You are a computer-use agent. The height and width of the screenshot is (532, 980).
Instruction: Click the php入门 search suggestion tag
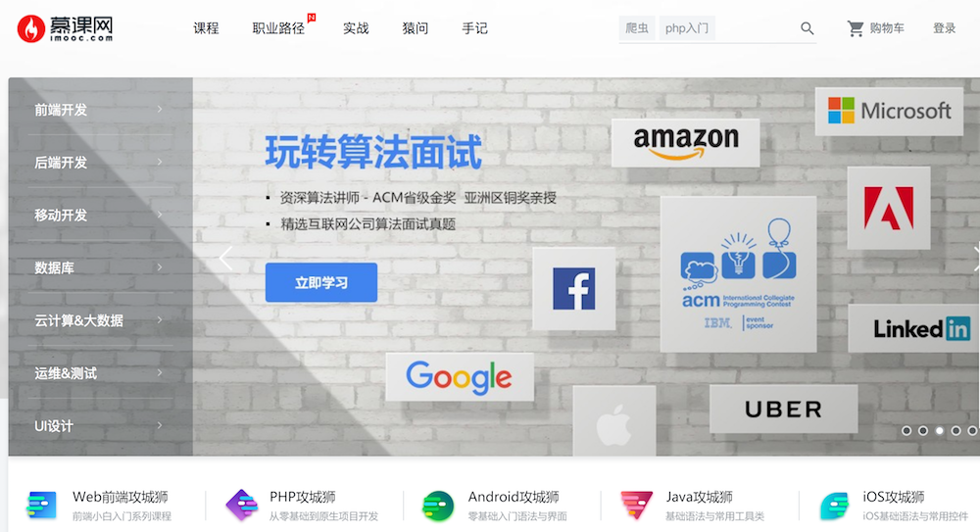coord(686,28)
